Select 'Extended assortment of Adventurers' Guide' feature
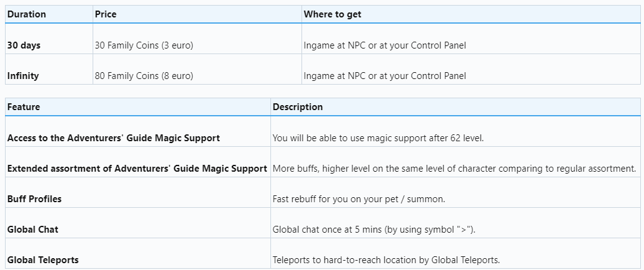Image resolution: width=644 pixels, height=270 pixels. 137,169
